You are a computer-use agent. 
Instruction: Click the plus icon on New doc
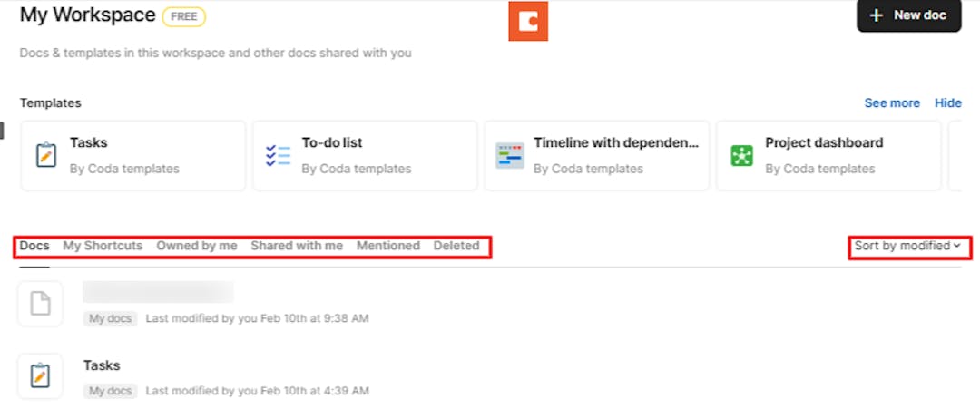(877, 15)
